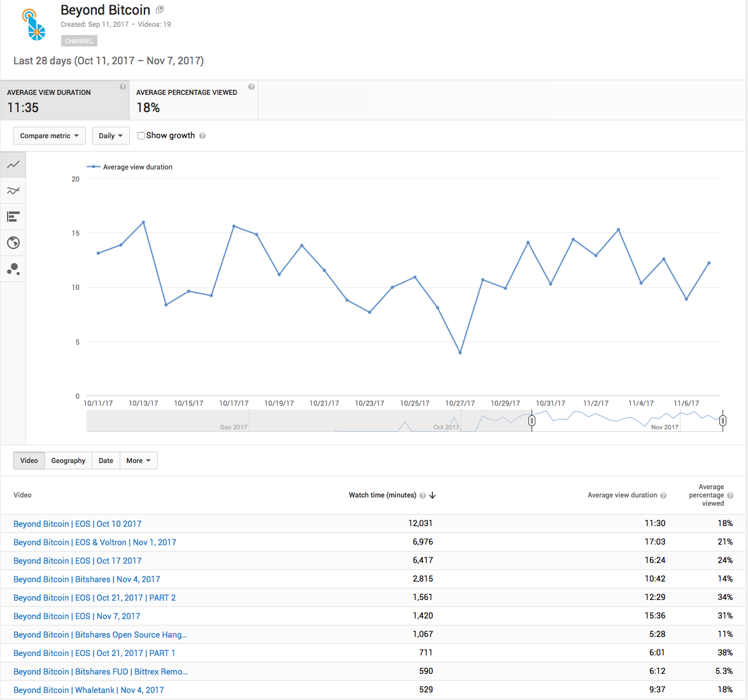Click watch time value 12,031
This screenshot has width=748, height=700.
click(420, 524)
